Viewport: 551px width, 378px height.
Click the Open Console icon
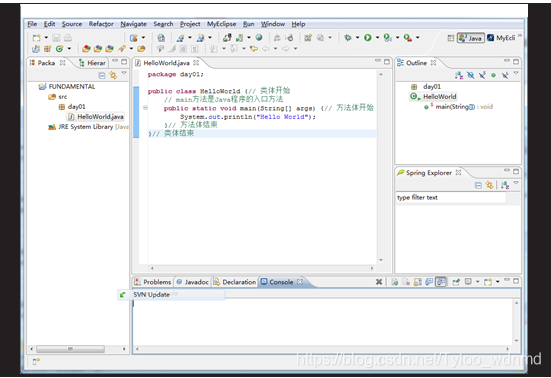[x=488, y=282]
